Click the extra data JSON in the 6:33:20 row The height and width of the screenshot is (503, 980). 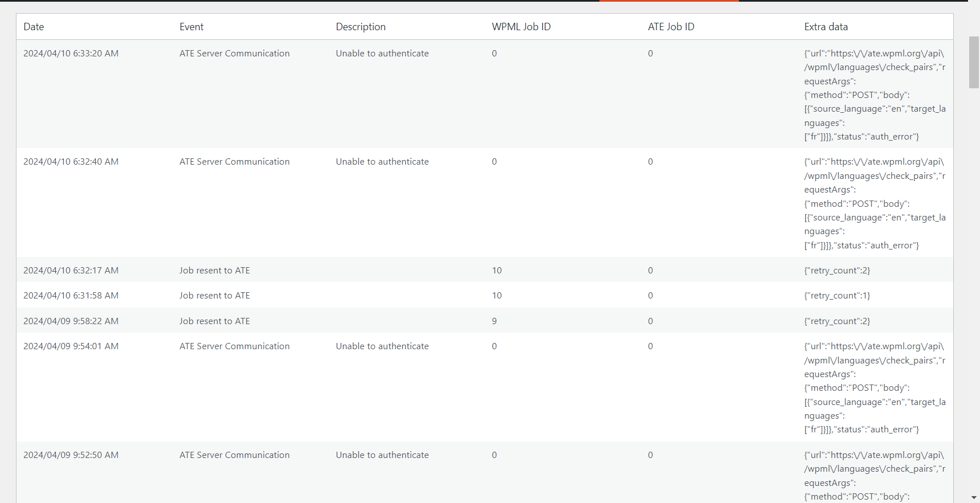[x=875, y=95]
